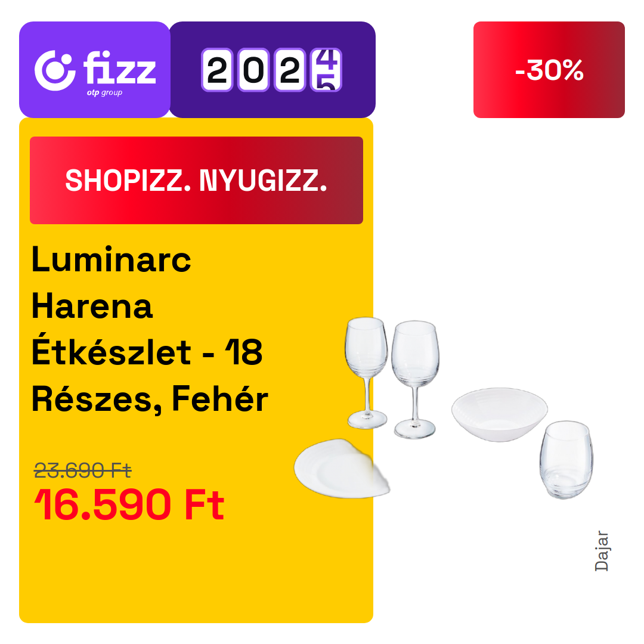Click the fizz otp group wordmark
Viewport: 644px width, 644px height.
coord(119,73)
